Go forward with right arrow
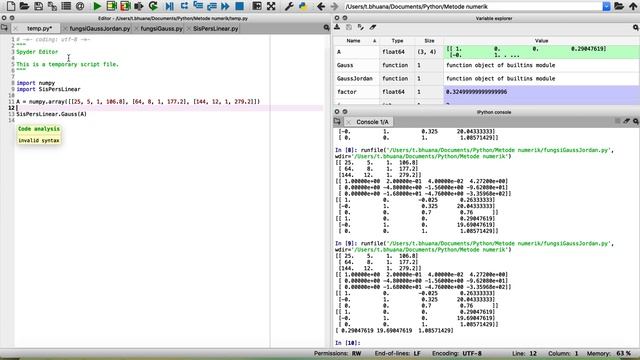The width and height of the screenshot is (640, 360). pyautogui.click(x=334, y=6)
